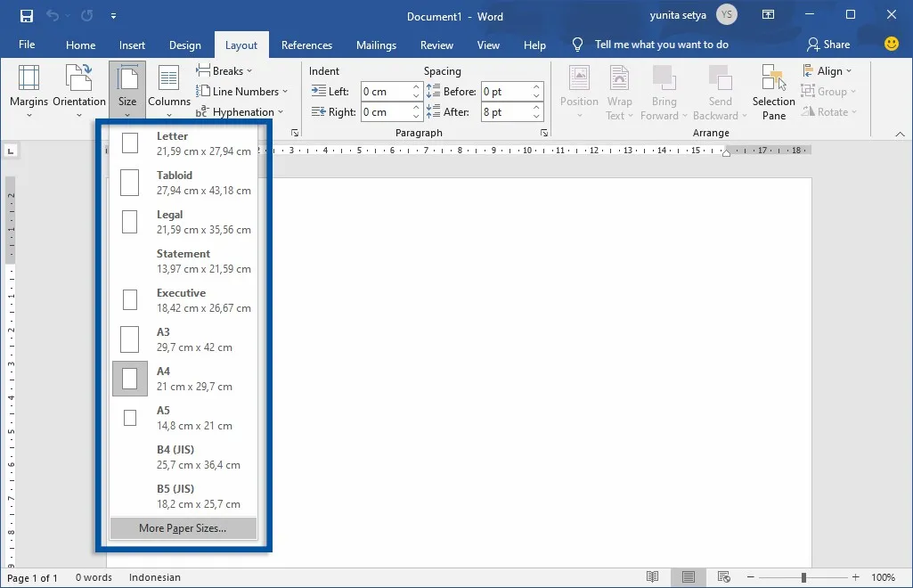Screen dimensions: 913x588
Task: Open the Columns menu
Action: 168,90
